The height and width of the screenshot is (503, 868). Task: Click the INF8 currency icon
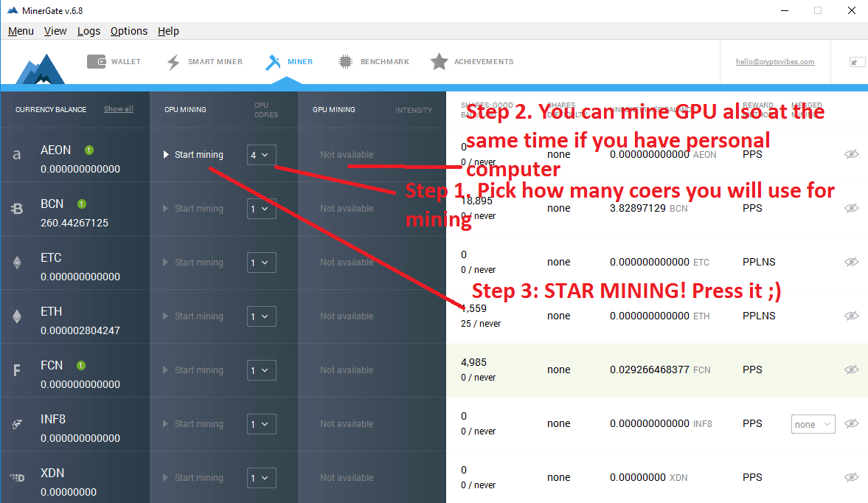coord(17,424)
